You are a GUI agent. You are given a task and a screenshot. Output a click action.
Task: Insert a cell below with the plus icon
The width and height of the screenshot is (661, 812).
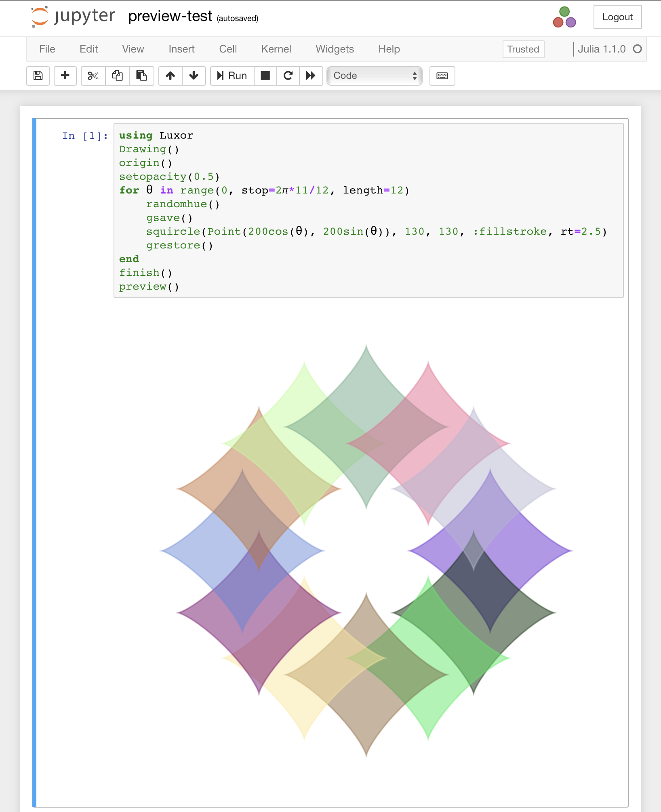(65, 76)
